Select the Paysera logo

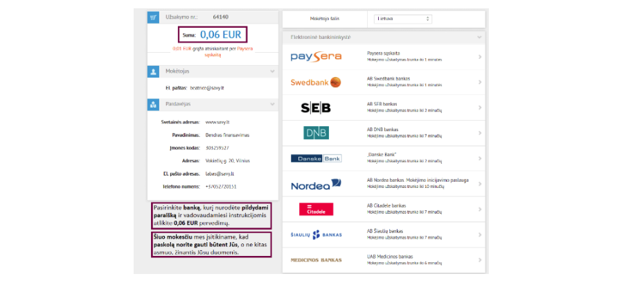(x=315, y=57)
